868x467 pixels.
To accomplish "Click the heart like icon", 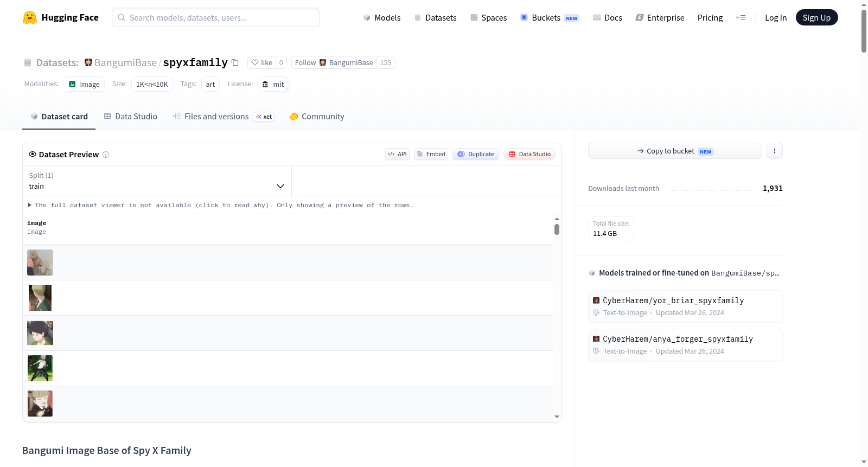I will pos(255,62).
